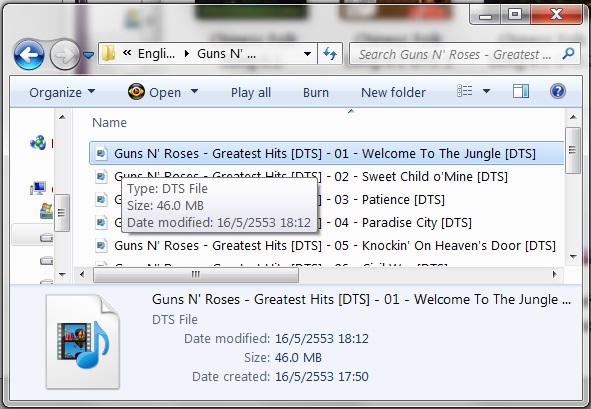This screenshot has width=591, height=409.
Task: Minimize the Explorer window
Action: pos(485,16)
